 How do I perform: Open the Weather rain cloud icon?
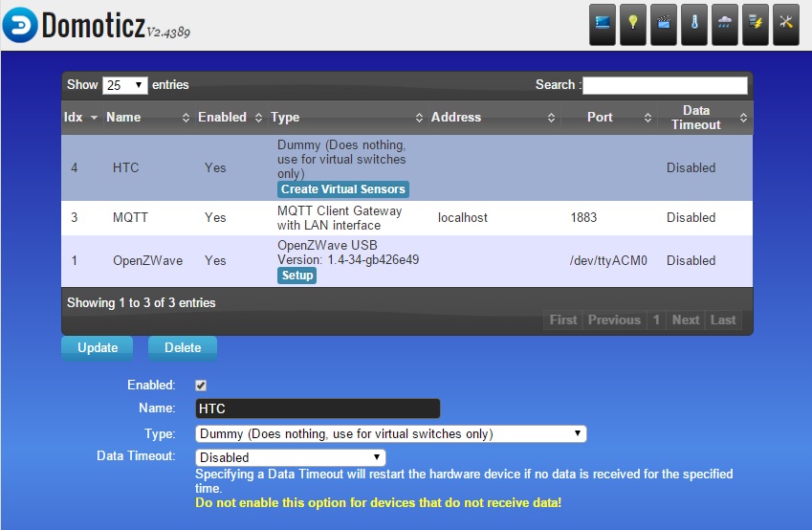pos(724,24)
